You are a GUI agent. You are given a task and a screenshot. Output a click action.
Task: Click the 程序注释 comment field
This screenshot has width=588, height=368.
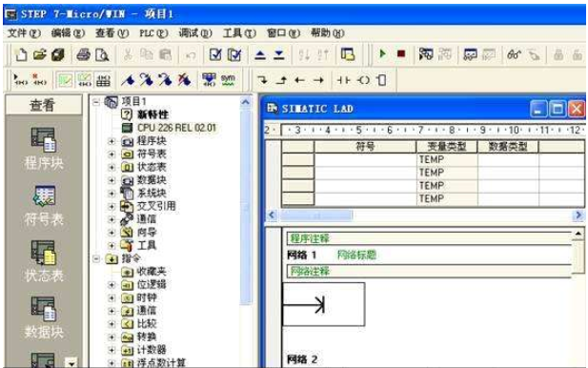[429, 238]
